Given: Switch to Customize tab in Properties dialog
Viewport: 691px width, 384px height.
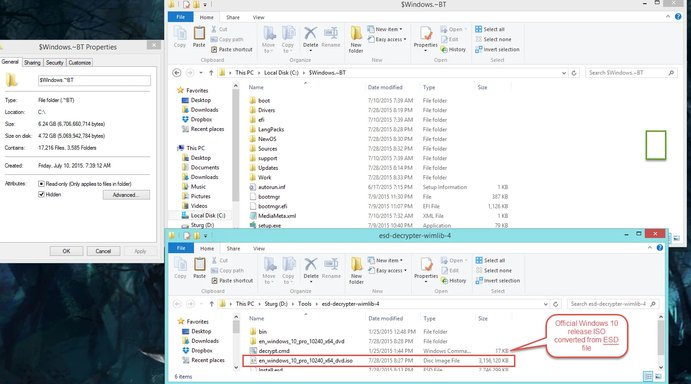Looking at the screenshot, I should [x=80, y=63].
